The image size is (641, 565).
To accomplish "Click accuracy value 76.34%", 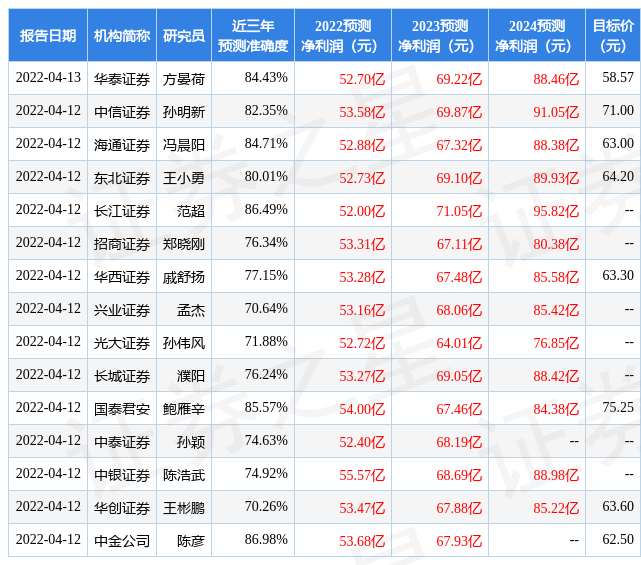I will (x=266, y=242).
